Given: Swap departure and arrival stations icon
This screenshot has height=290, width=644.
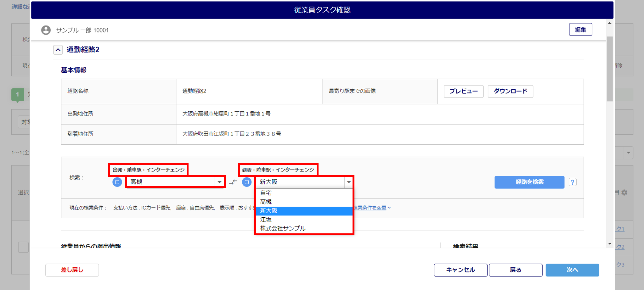Looking at the screenshot, I should 233,182.
